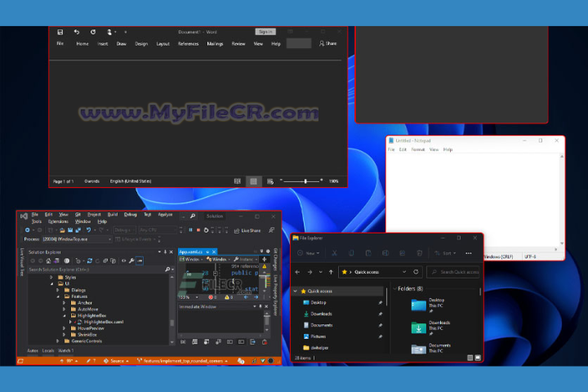Switch to the References tab in Word
588x392 pixels.
(189, 44)
